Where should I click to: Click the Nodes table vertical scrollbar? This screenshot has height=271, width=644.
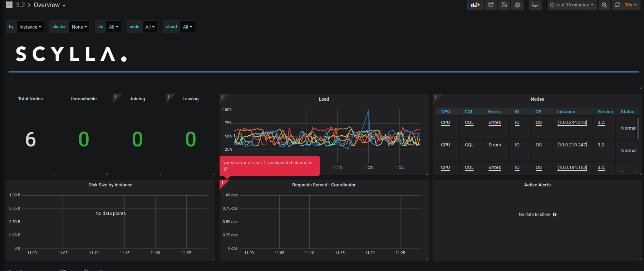pyautogui.click(x=638, y=128)
